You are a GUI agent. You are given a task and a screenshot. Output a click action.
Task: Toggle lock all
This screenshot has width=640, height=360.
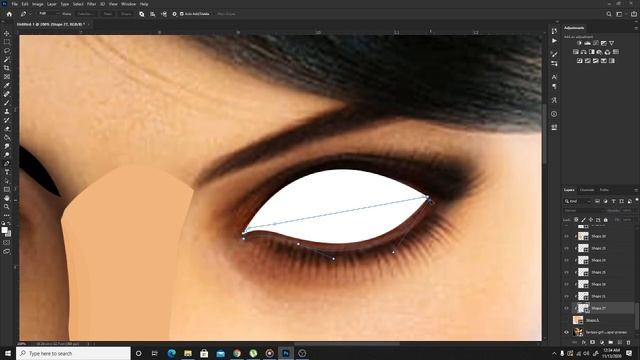606,220
